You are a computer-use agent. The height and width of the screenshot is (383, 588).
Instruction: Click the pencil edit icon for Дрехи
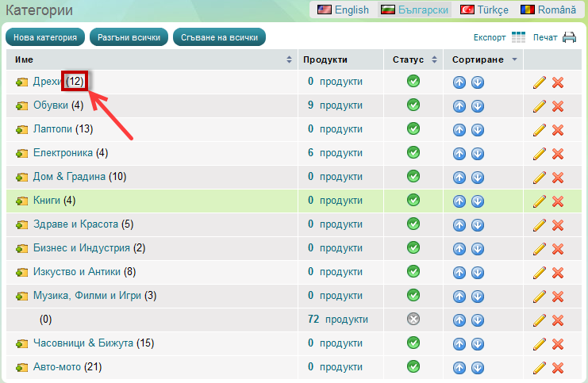pyautogui.click(x=540, y=82)
